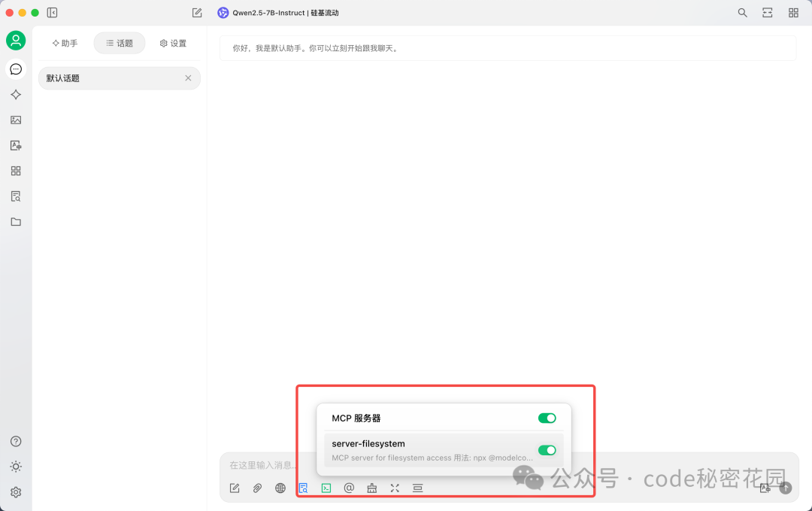
Task: Enable web search with the globe icon
Action: (280, 488)
